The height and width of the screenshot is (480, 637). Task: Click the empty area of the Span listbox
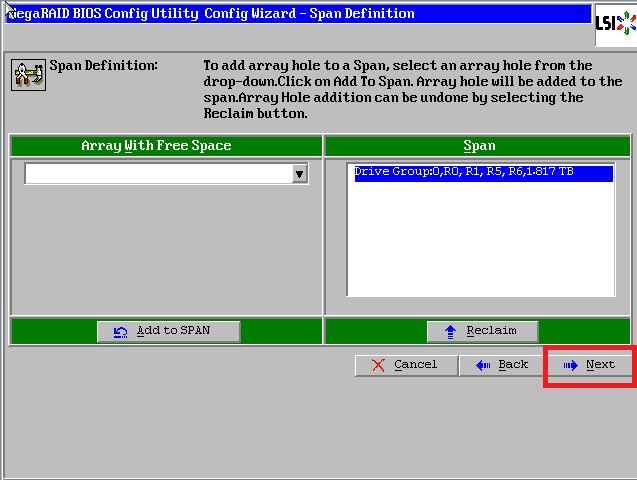pyautogui.click(x=480, y=240)
